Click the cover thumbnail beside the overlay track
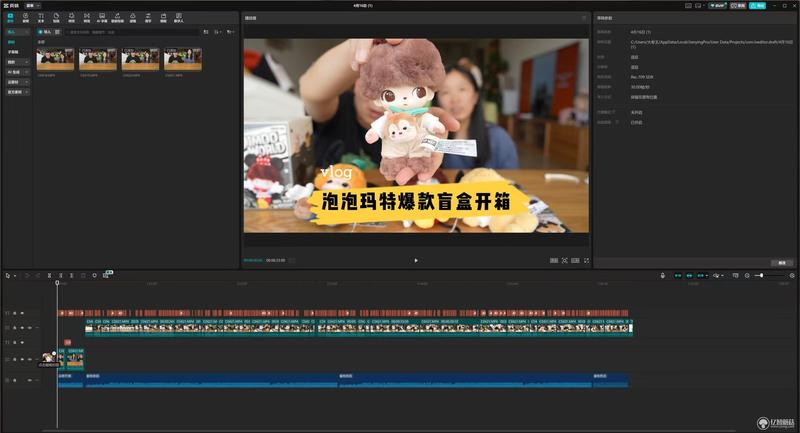800x433 pixels. click(48, 358)
